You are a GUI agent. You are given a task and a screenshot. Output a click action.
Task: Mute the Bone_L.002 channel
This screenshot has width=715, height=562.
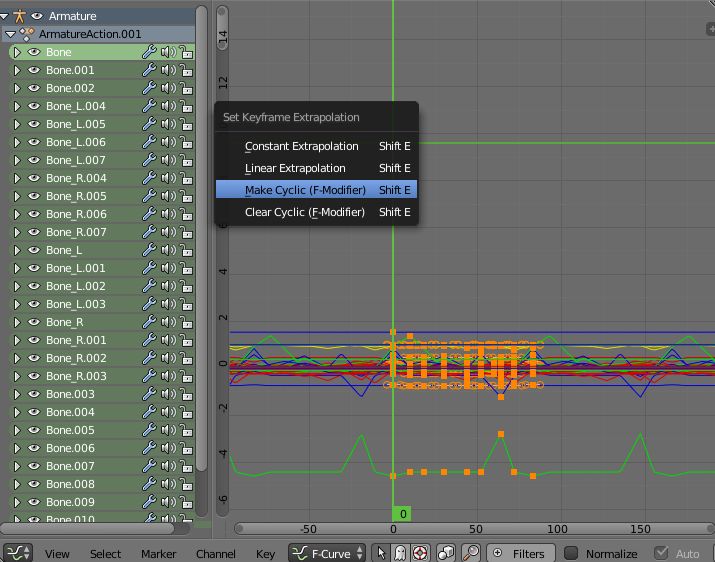click(168, 286)
